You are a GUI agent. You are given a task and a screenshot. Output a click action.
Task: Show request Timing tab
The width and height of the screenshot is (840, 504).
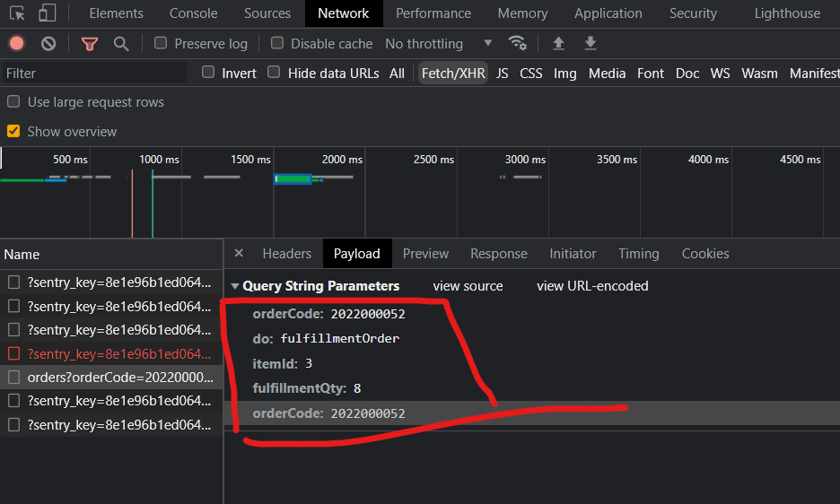tap(639, 253)
